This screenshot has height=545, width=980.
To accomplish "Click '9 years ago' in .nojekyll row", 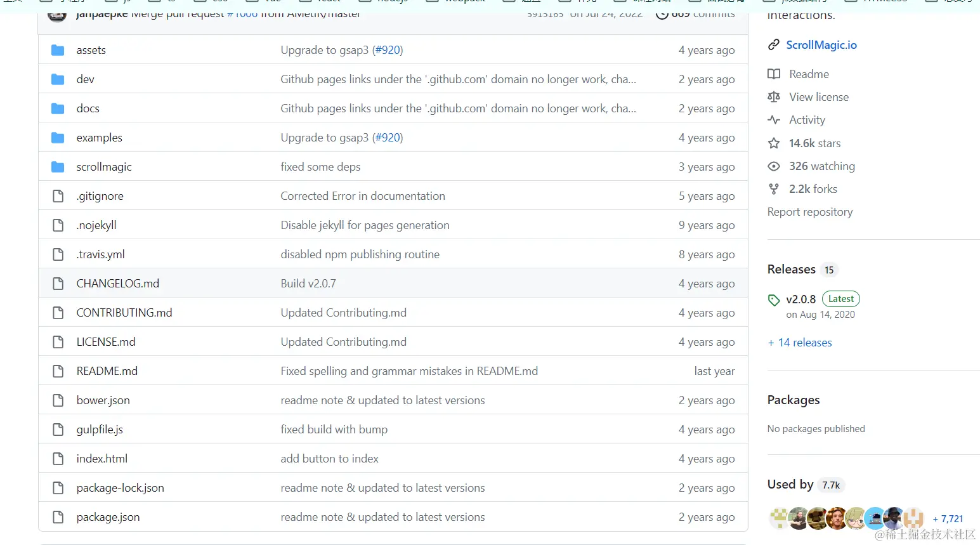I will click(x=707, y=225).
